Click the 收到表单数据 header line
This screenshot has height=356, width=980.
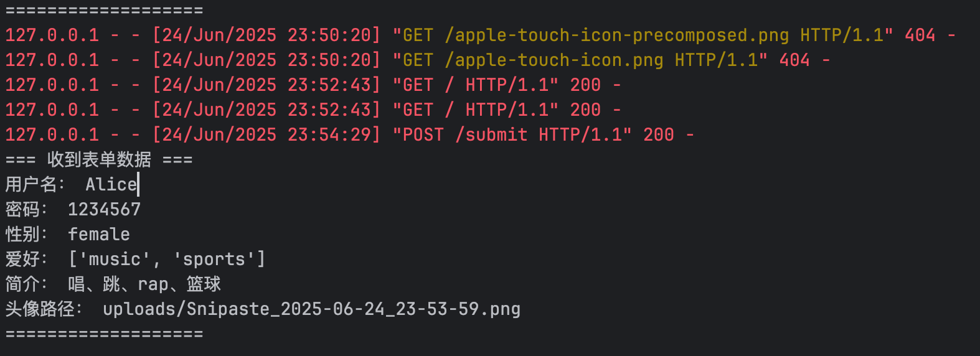pyautogui.click(x=99, y=160)
